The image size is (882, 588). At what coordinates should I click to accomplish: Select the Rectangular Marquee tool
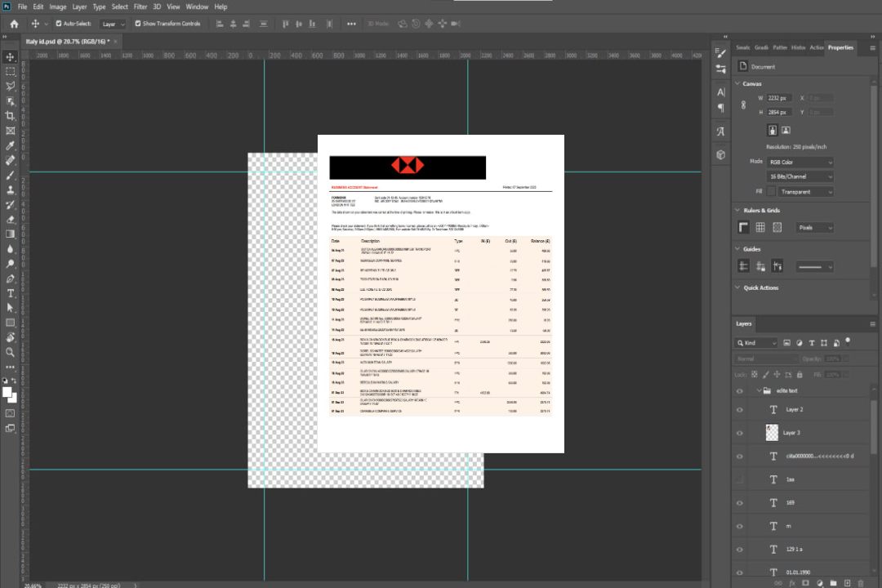(x=11, y=71)
